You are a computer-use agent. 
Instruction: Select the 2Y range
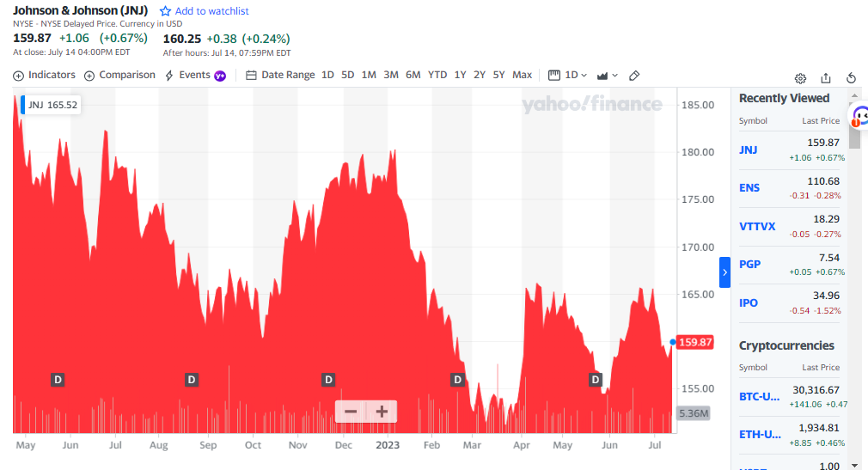tap(480, 75)
